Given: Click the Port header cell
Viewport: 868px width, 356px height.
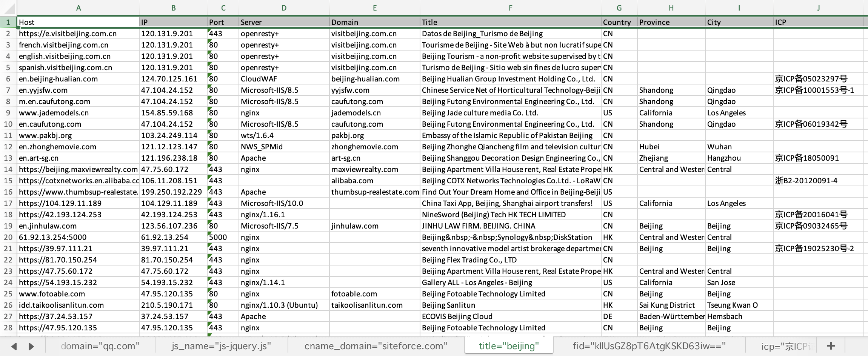Looking at the screenshot, I should [223, 22].
